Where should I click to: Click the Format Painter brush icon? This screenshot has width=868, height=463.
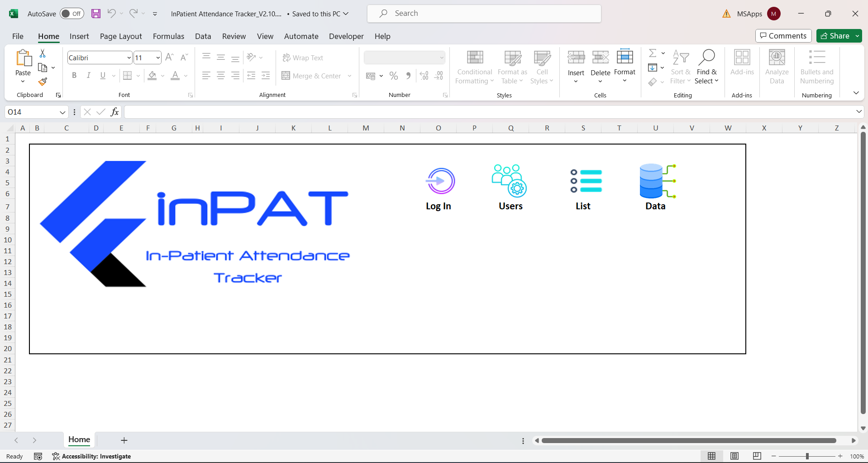[43, 82]
